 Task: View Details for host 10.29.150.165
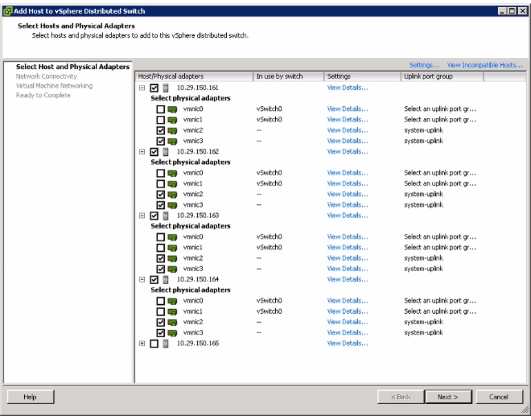click(x=348, y=343)
